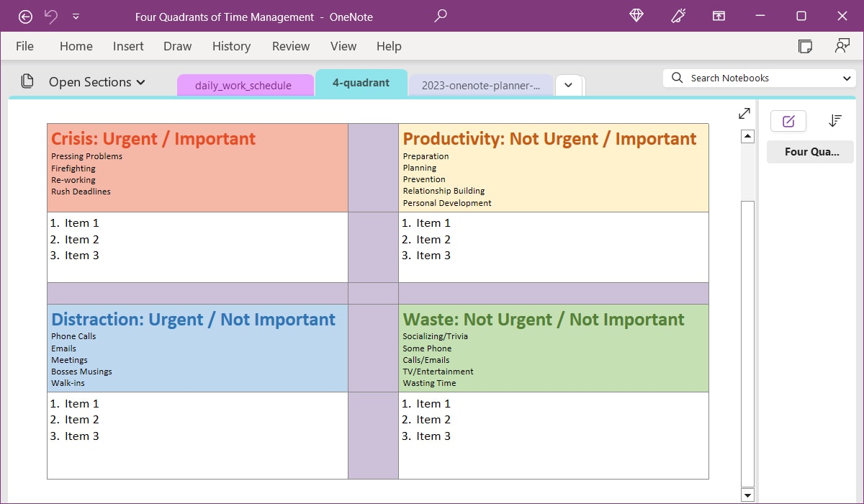Screen dimensions: 864x504
Task: Select the Four Qua... page in the page list
Action: tap(809, 152)
